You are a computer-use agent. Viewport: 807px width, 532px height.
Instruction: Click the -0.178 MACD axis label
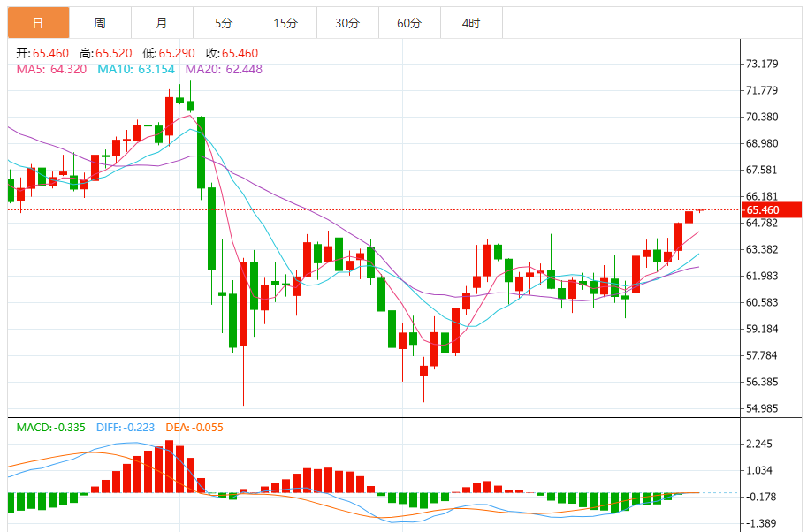(761, 497)
